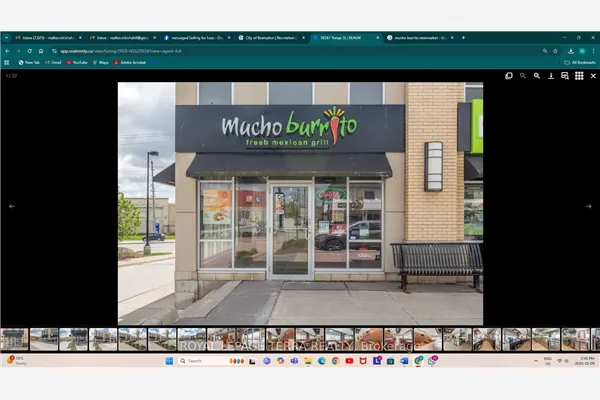Select the first storefront thumbnail in filmstrip
The height and width of the screenshot is (400, 600).
pos(15,339)
